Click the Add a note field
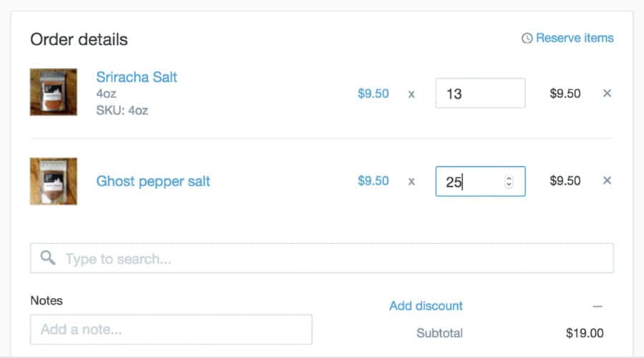This screenshot has width=644, height=358. click(x=171, y=329)
